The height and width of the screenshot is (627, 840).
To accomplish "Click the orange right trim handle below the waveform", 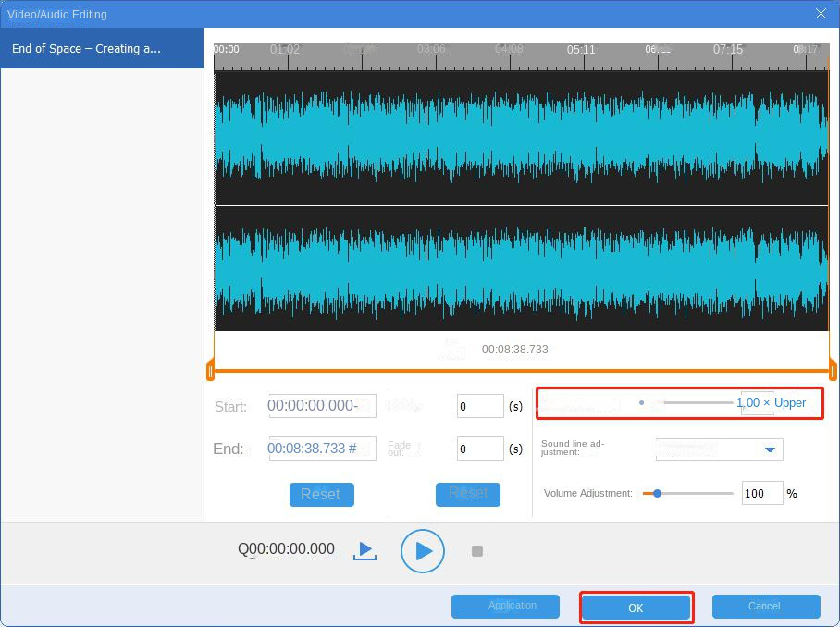I will click(x=832, y=372).
